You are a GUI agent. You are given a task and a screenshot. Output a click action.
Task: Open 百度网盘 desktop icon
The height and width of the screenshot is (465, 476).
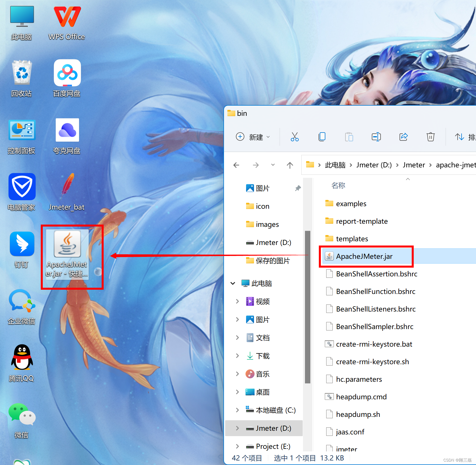67,79
